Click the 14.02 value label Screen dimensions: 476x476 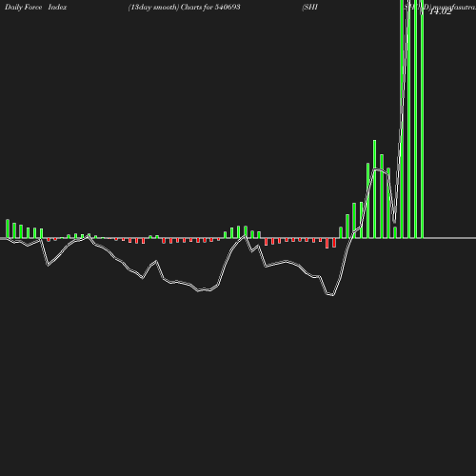[441, 11]
